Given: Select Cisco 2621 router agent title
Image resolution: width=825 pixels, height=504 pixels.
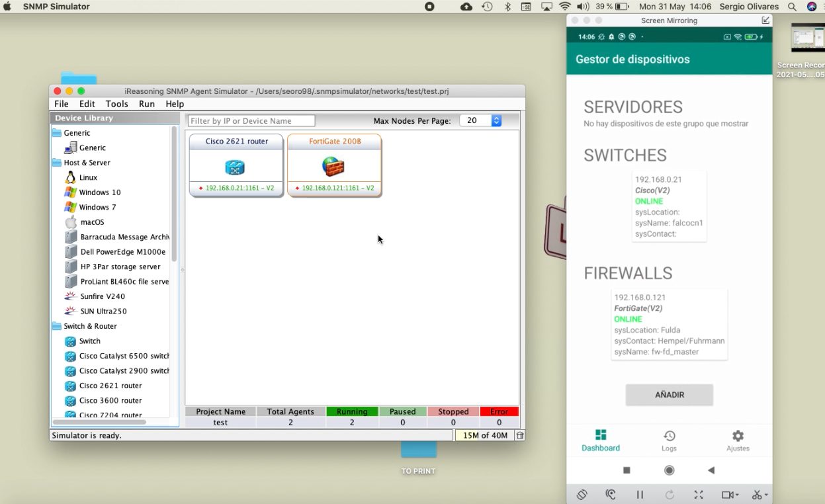Looking at the screenshot, I should (x=237, y=142).
